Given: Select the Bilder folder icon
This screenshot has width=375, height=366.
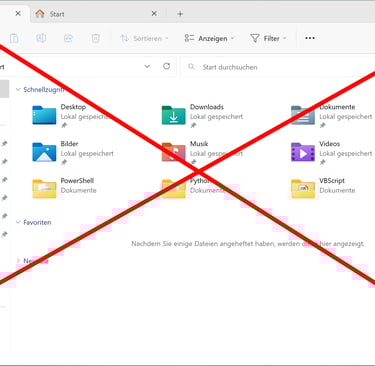Looking at the screenshot, I should [x=44, y=152].
